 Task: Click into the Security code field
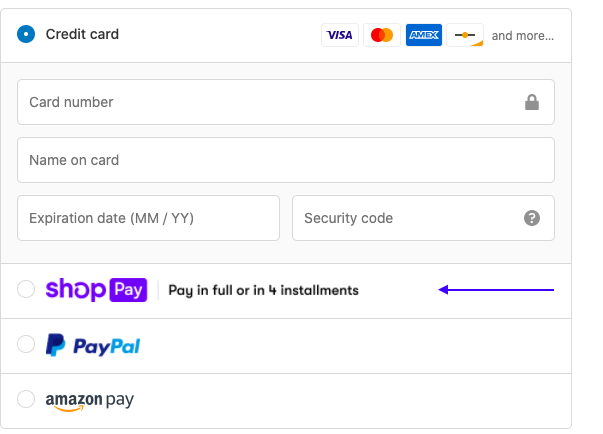tap(405, 218)
